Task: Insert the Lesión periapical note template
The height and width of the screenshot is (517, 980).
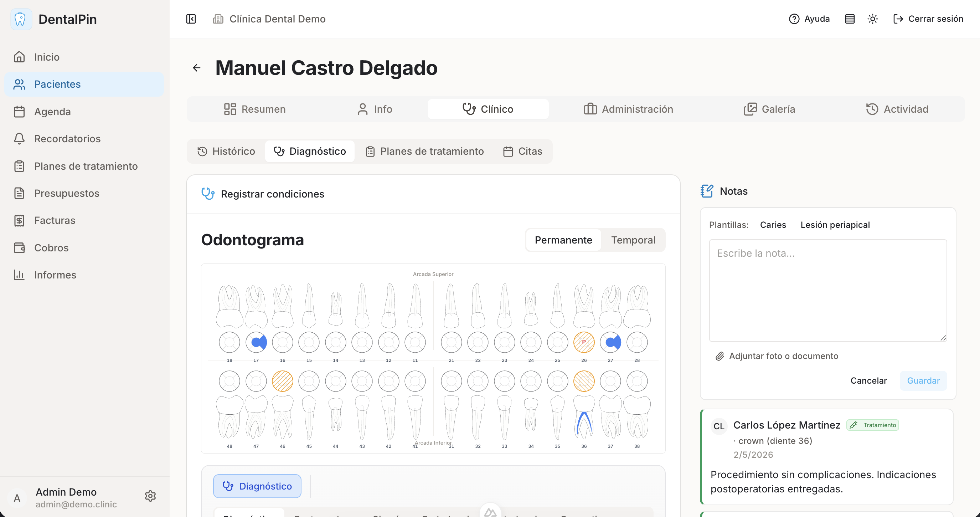Action: (x=835, y=225)
